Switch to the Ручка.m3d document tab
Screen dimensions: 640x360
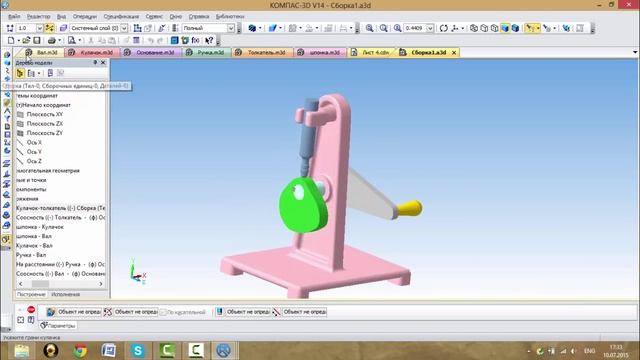tap(207, 52)
